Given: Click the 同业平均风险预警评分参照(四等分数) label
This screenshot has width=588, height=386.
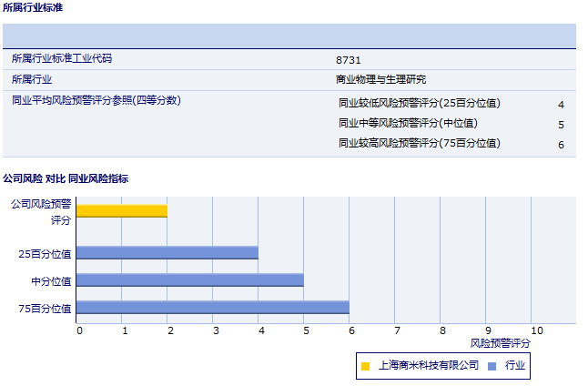Looking at the screenshot, I should click(96, 100).
